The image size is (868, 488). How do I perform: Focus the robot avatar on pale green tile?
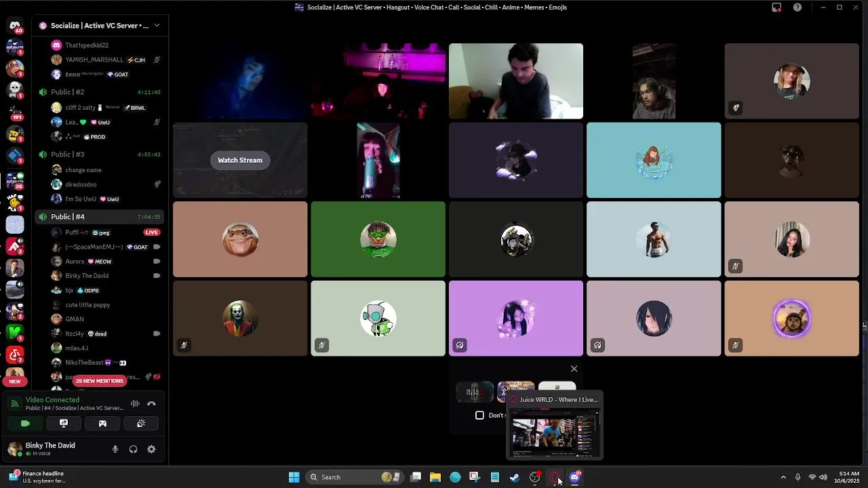pos(378,319)
